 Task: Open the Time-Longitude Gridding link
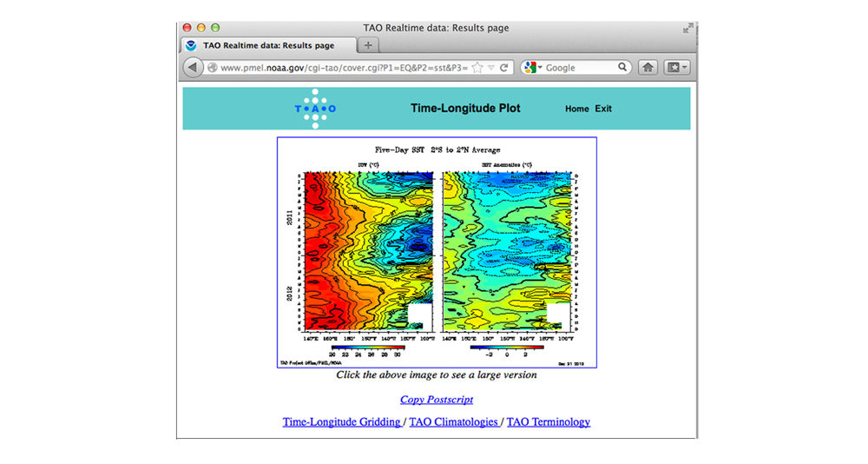click(342, 422)
